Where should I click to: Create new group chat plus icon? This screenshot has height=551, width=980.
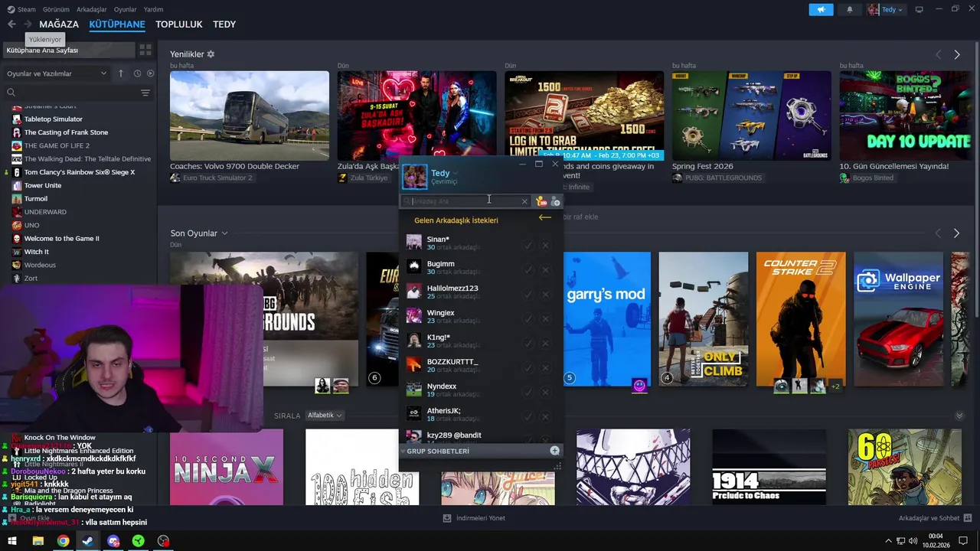coord(554,451)
